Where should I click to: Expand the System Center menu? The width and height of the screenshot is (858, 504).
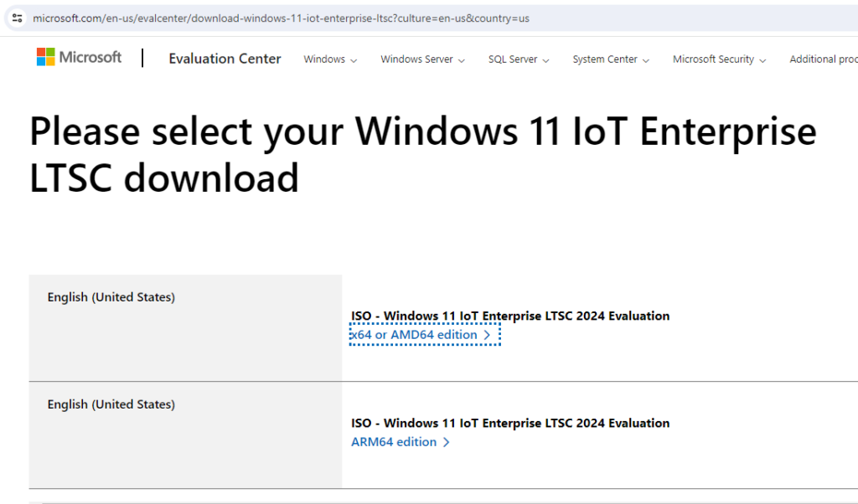point(611,59)
